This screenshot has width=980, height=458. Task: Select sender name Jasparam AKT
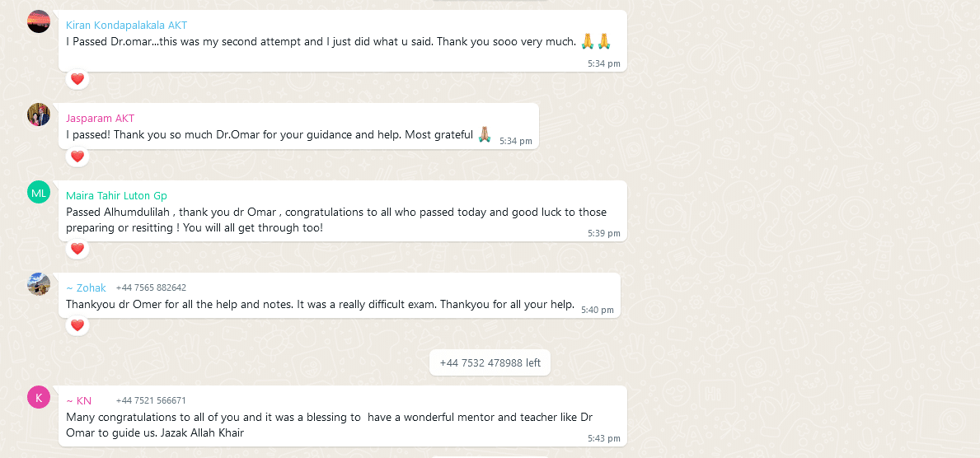coord(100,119)
